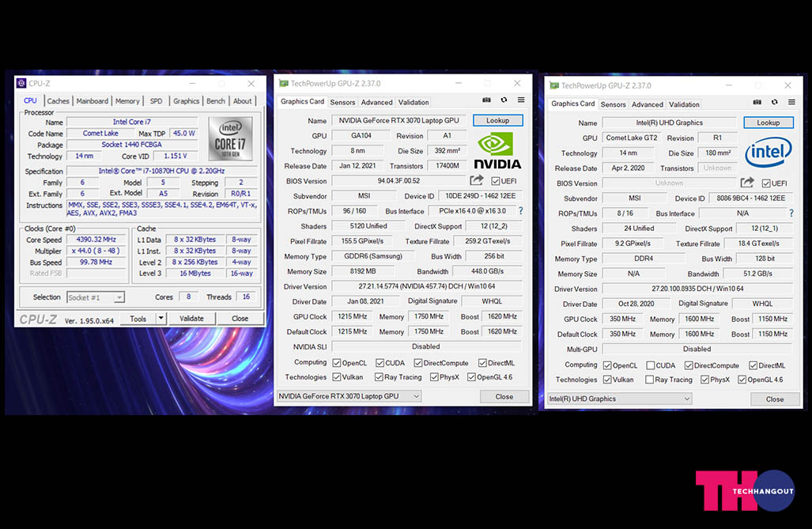
Task: Click the Validate button in CPU-Z
Action: coord(191,319)
